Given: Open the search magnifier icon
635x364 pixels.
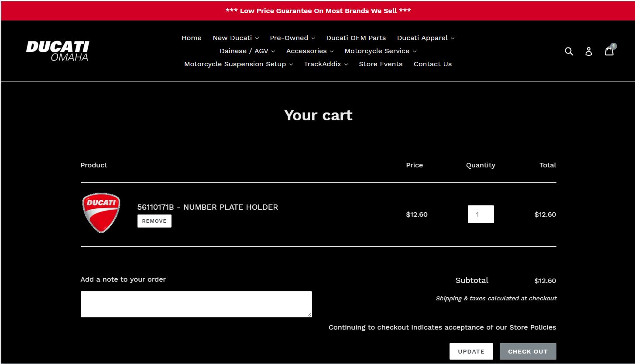Looking at the screenshot, I should 569,51.
